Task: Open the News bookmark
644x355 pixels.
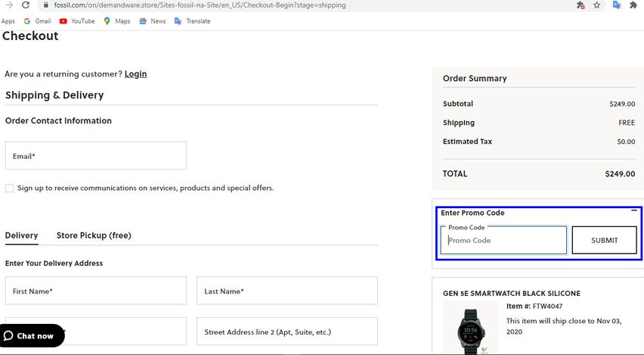Action: coord(153,21)
